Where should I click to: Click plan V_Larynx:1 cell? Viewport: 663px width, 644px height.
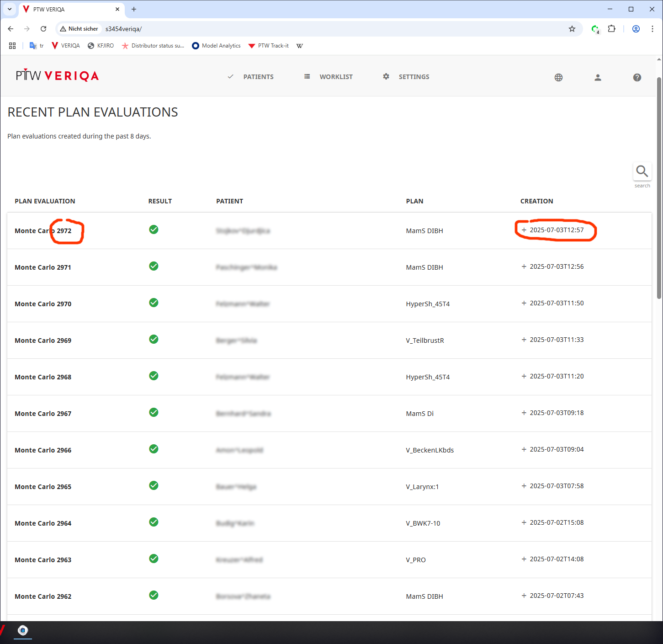pos(422,487)
